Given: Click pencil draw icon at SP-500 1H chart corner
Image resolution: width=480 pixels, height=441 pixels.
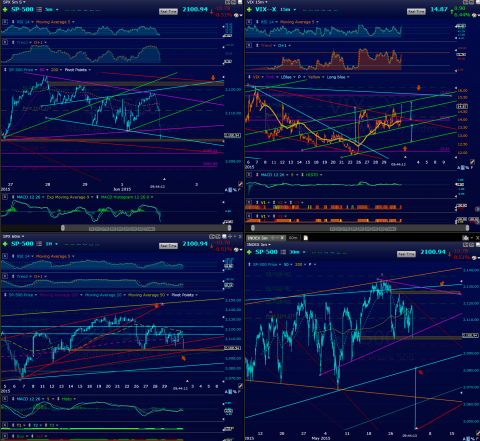Looking at the screenshot, I should pos(240,386).
